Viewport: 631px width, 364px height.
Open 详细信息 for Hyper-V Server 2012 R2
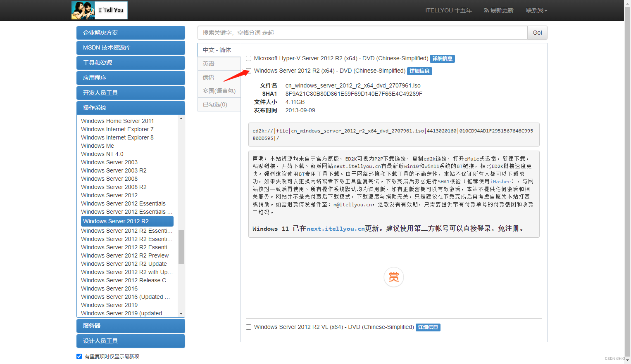(442, 59)
